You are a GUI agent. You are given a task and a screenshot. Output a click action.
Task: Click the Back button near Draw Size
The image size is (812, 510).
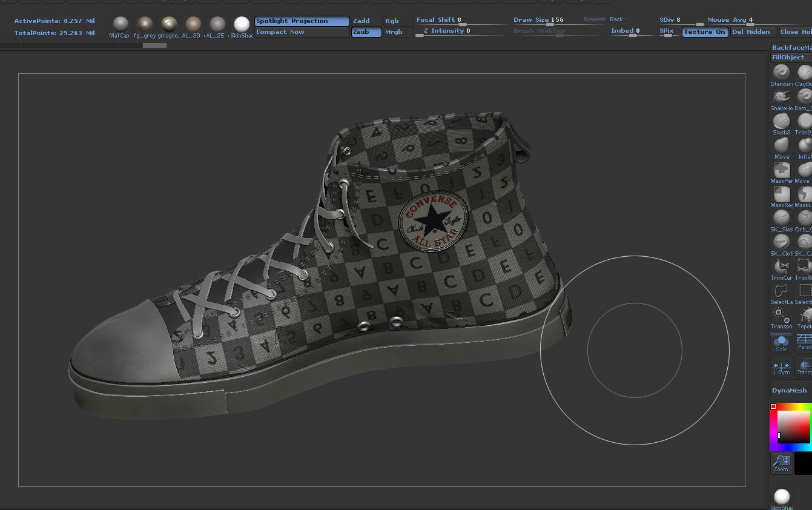616,19
